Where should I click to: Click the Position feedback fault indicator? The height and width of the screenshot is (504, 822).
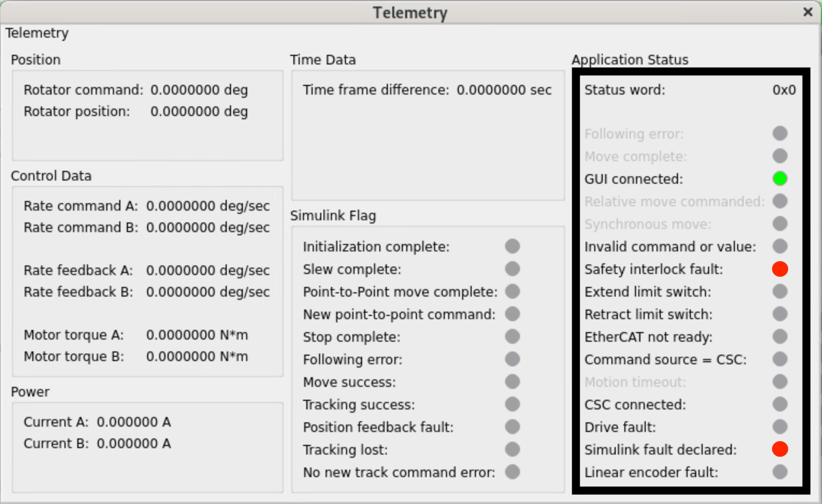tap(513, 427)
